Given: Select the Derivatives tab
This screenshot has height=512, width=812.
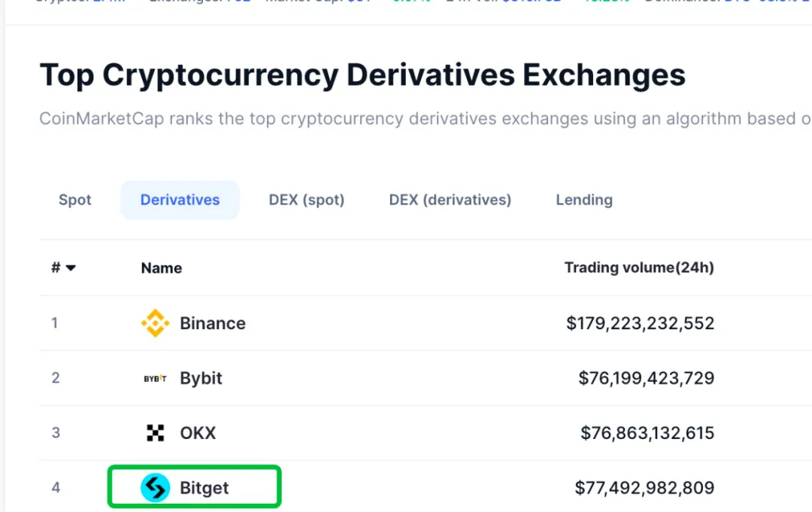Looking at the screenshot, I should 180,199.
